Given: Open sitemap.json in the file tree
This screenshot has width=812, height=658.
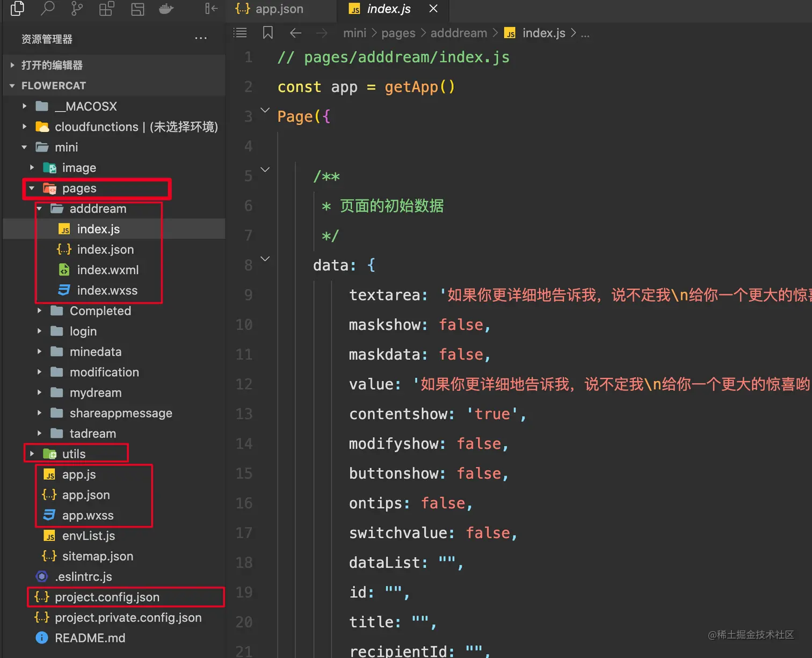Looking at the screenshot, I should (114, 556).
